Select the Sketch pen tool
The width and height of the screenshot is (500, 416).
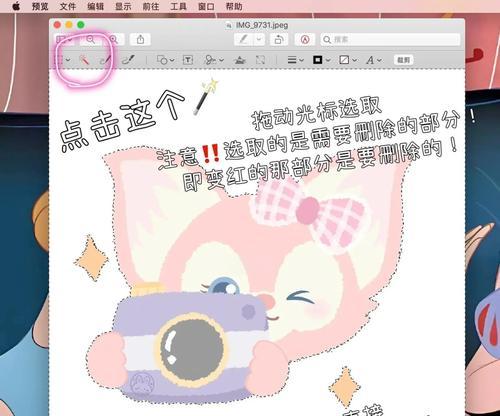point(105,60)
